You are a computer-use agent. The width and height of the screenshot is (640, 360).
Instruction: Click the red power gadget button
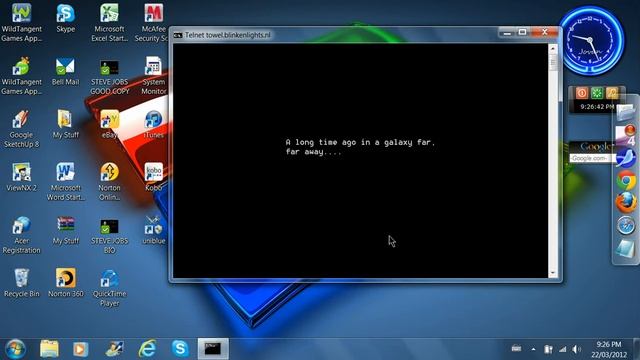[x=582, y=93]
